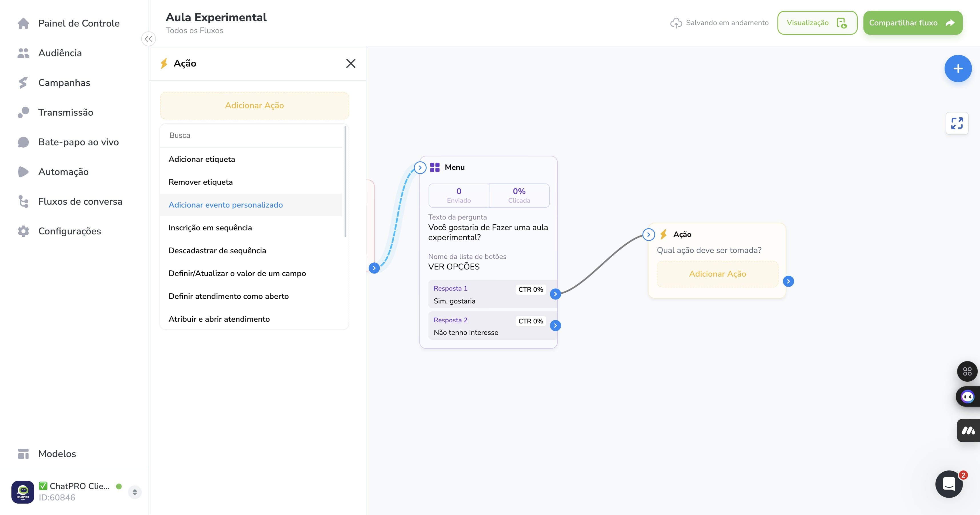Click Resposta 1 output connector arrow
The image size is (980, 515).
point(555,294)
